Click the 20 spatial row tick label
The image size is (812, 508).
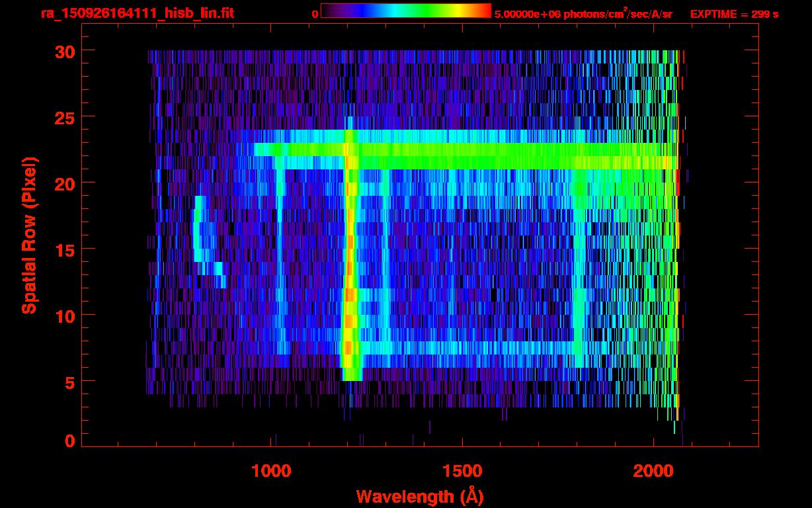65,183
